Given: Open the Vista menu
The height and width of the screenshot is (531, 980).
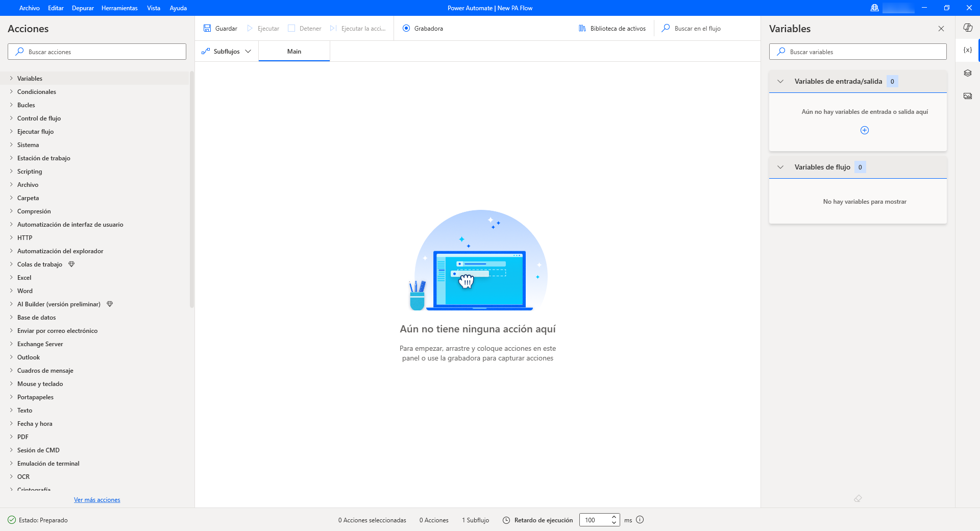Looking at the screenshot, I should pyautogui.click(x=154, y=8).
